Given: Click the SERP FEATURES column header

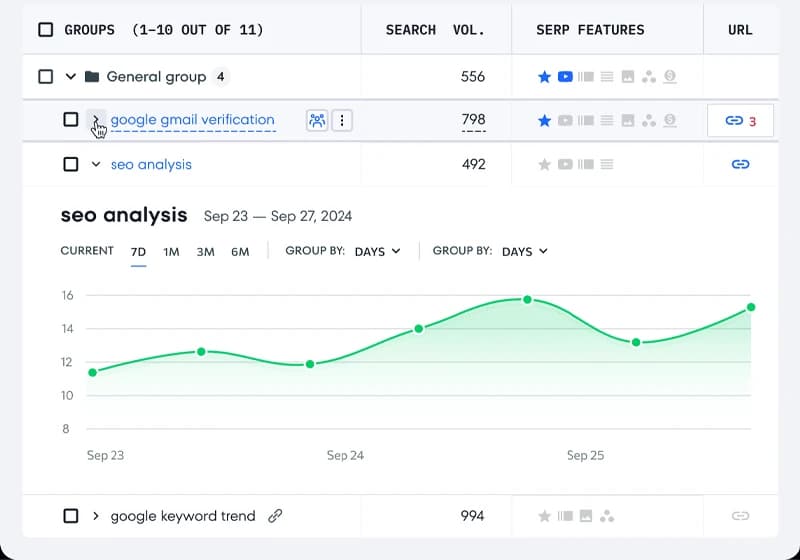Looking at the screenshot, I should pos(590,30).
